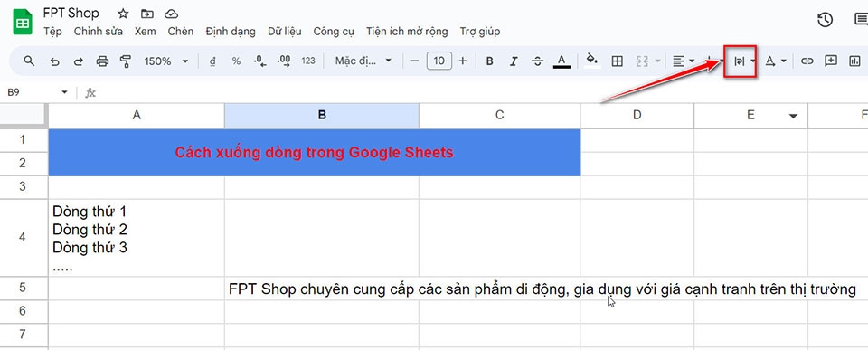Screen dimensions: 868x350
Task: Open the Chỉnh sửa menu
Action: click(x=99, y=32)
